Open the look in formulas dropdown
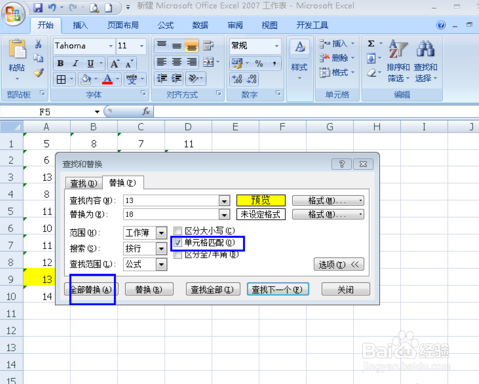Viewport: 479px width, 384px height. (x=161, y=264)
